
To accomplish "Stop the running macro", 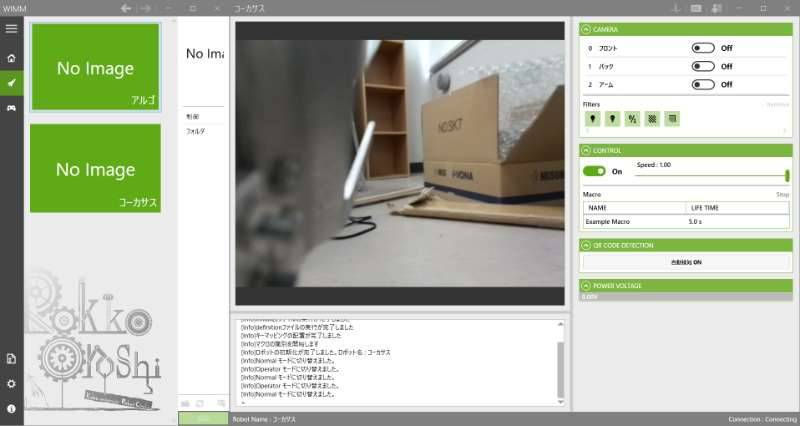I will [x=782, y=194].
